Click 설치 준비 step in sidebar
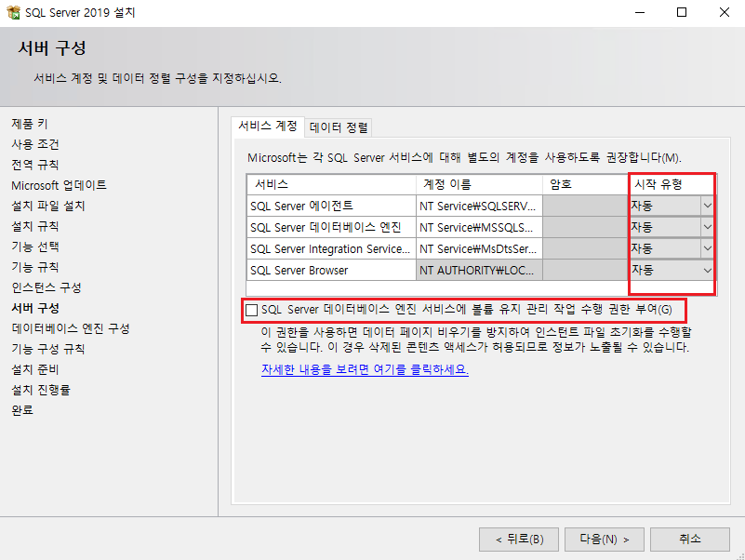745x560 pixels. click(35, 369)
